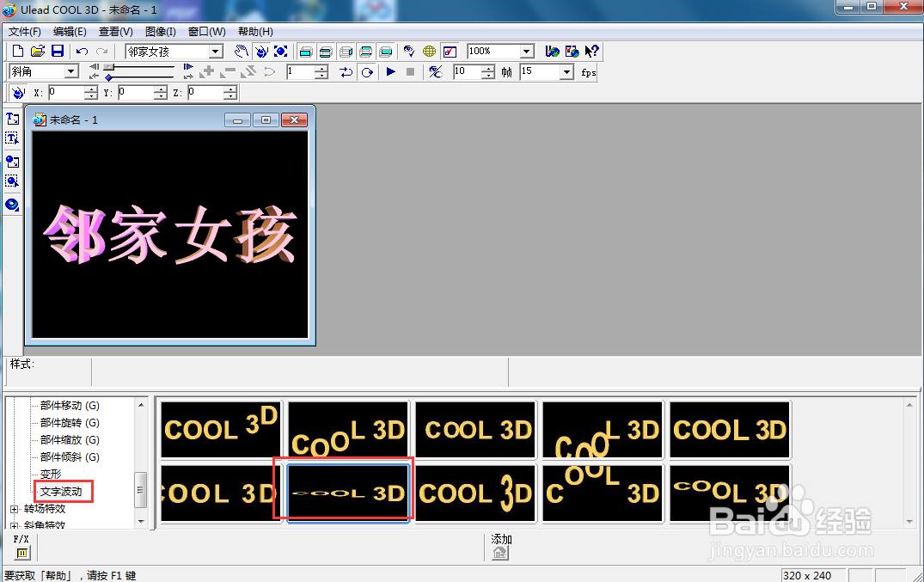Click the X coordinate input field
Viewport: 924px width, 582px height.
66,93
